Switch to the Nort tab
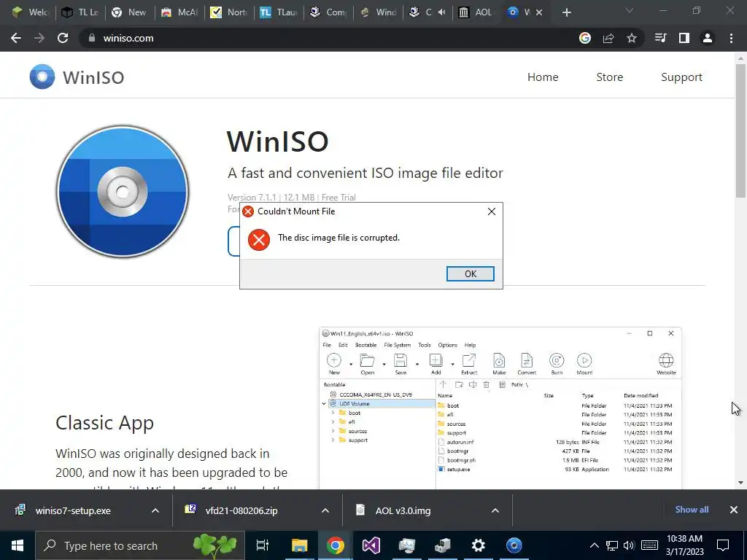Screen dimensions: 747x560 pos(229,12)
